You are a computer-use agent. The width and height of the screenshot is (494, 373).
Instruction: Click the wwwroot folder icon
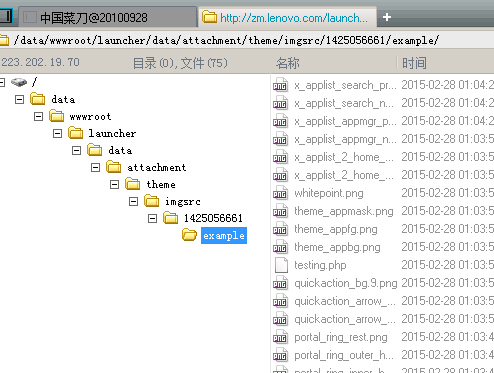[57, 116]
